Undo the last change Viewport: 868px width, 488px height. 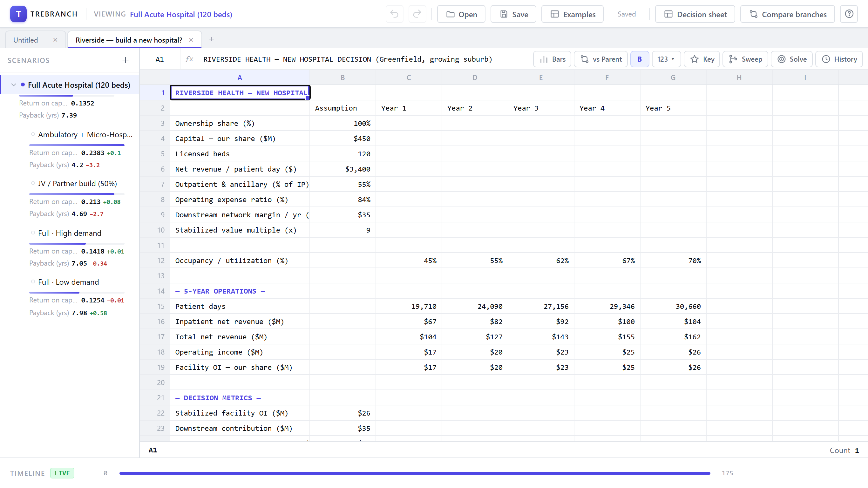tap(394, 14)
